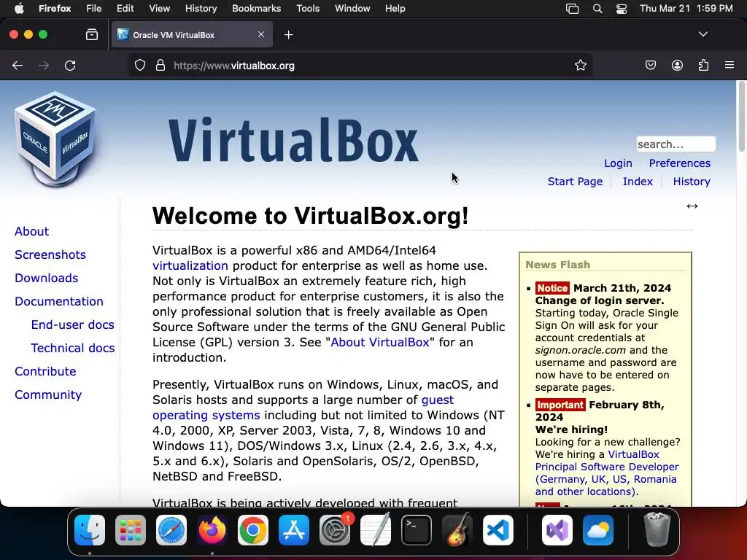Open the Apple menu
The image size is (747, 560).
[19, 9]
